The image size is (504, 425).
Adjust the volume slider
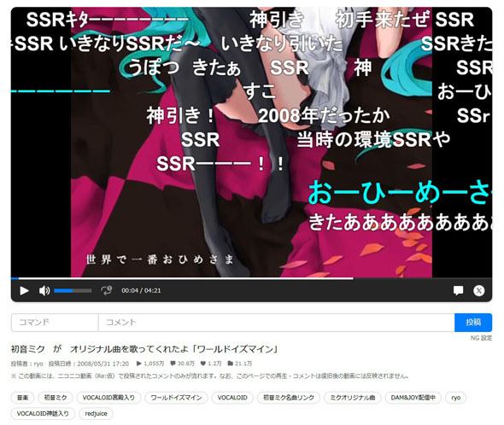(73, 291)
